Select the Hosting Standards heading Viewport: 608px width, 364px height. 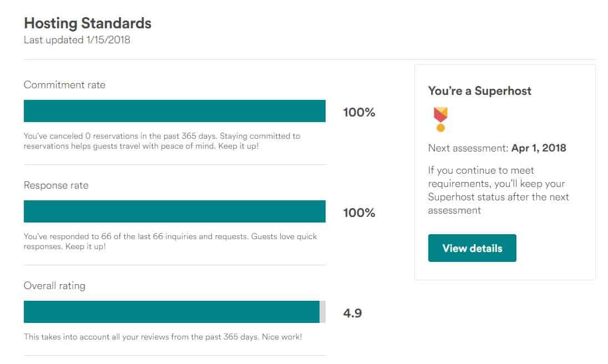click(x=88, y=23)
